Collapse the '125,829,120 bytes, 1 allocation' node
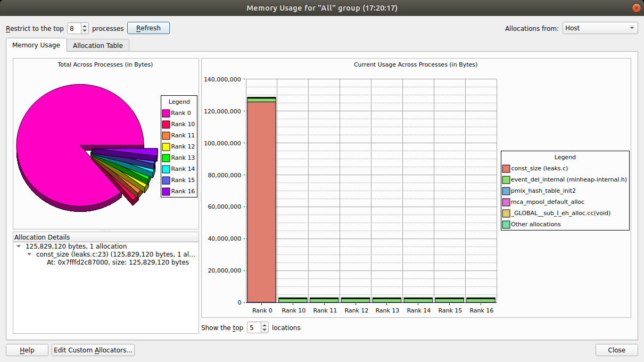The height and width of the screenshot is (362, 644). pyautogui.click(x=19, y=246)
